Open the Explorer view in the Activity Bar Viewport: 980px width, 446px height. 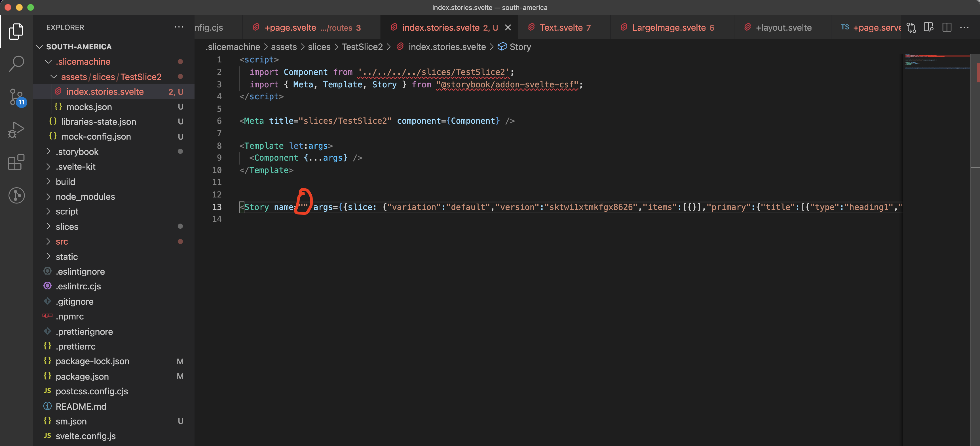(16, 31)
